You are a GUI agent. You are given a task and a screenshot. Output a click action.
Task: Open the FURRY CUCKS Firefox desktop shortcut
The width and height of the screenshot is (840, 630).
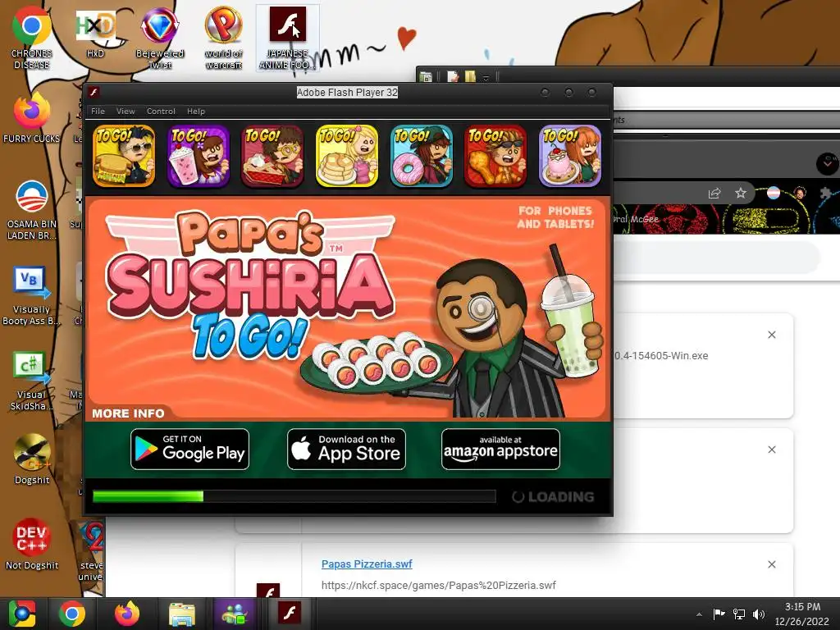pos(32,118)
